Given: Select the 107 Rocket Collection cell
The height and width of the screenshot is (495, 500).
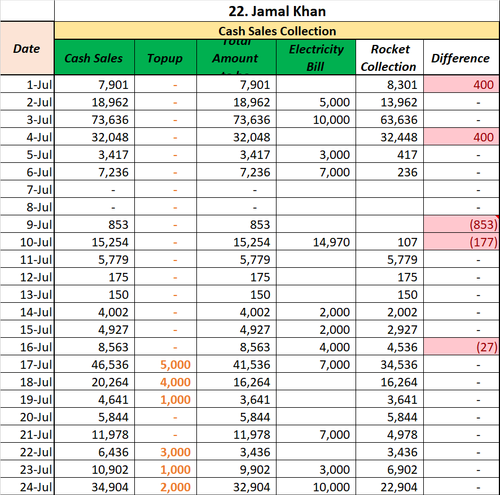Looking at the screenshot, I should tap(389, 242).
